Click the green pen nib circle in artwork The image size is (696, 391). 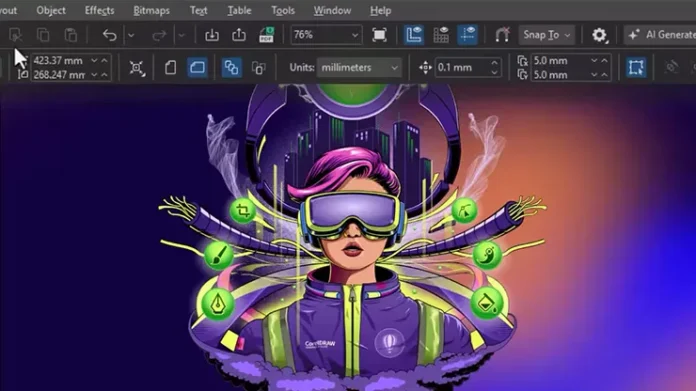pos(218,304)
